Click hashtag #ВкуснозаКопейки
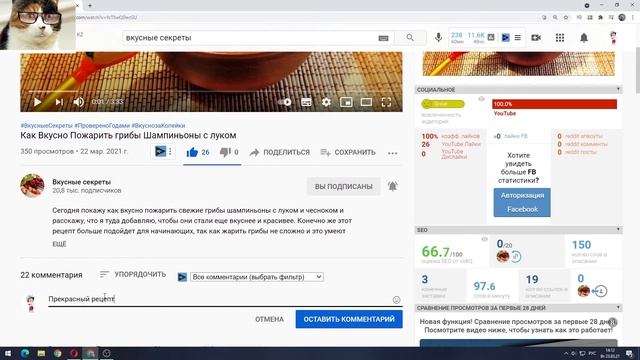The height and width of the screenshot is (360, 640). click(158, 125)
